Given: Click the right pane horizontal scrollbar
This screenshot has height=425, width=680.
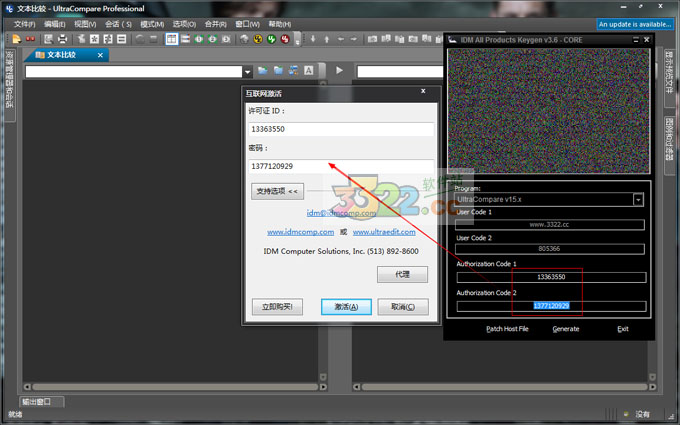Looking at the screenshot, I should [x=504, y=386].
